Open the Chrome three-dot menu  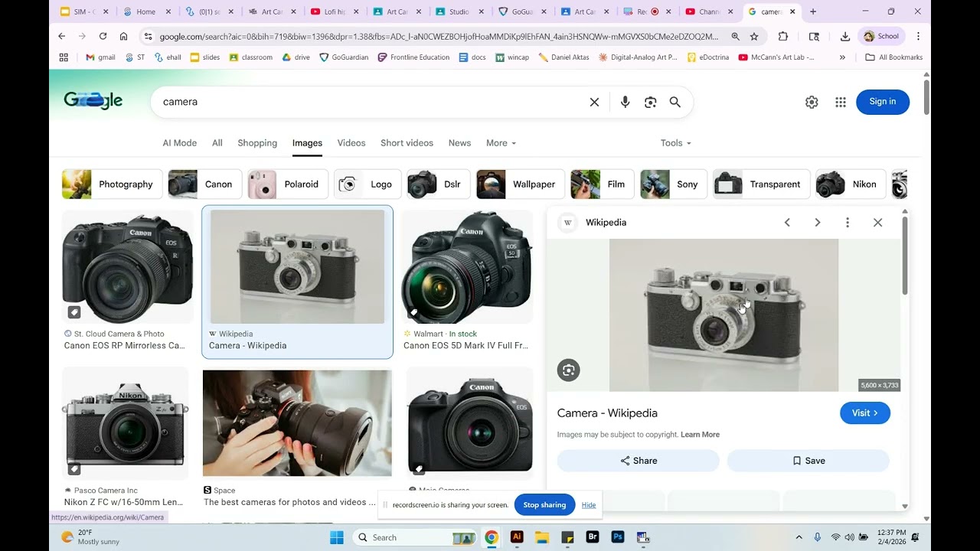coord(918,36)
